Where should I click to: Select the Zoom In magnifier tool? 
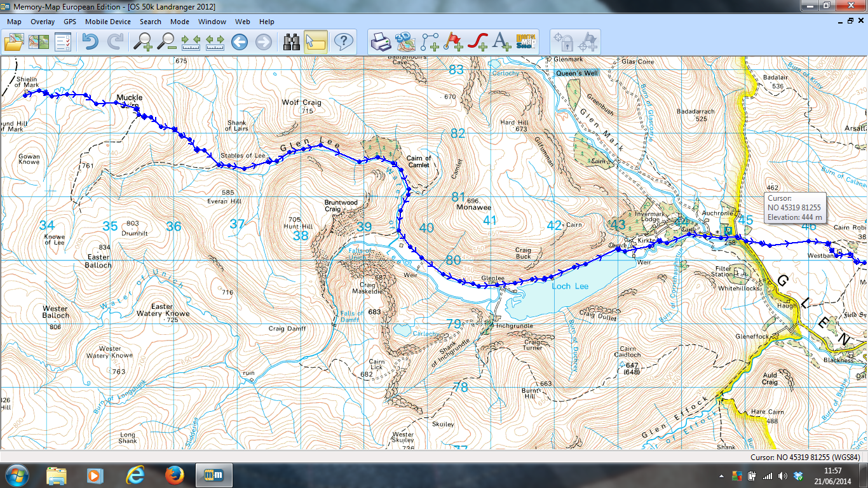142,42
